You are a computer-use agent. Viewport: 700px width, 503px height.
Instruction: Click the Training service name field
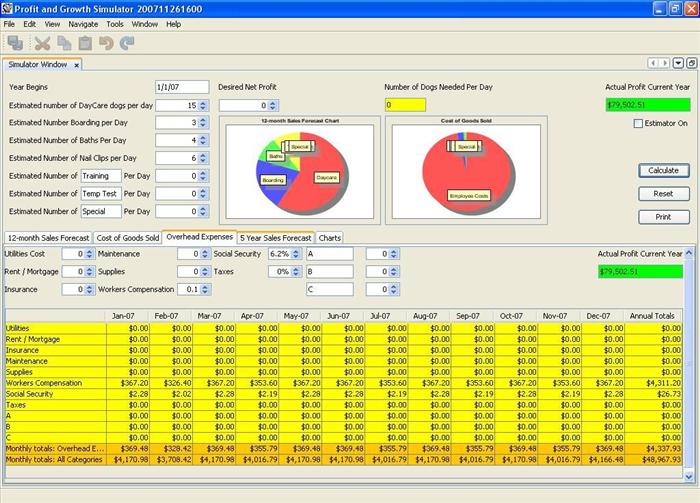101,176
